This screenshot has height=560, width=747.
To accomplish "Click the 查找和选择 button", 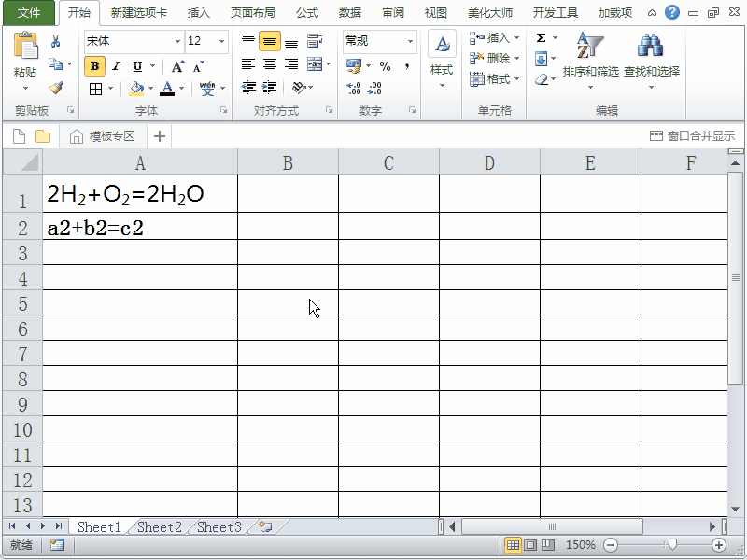I will (651, 61).
